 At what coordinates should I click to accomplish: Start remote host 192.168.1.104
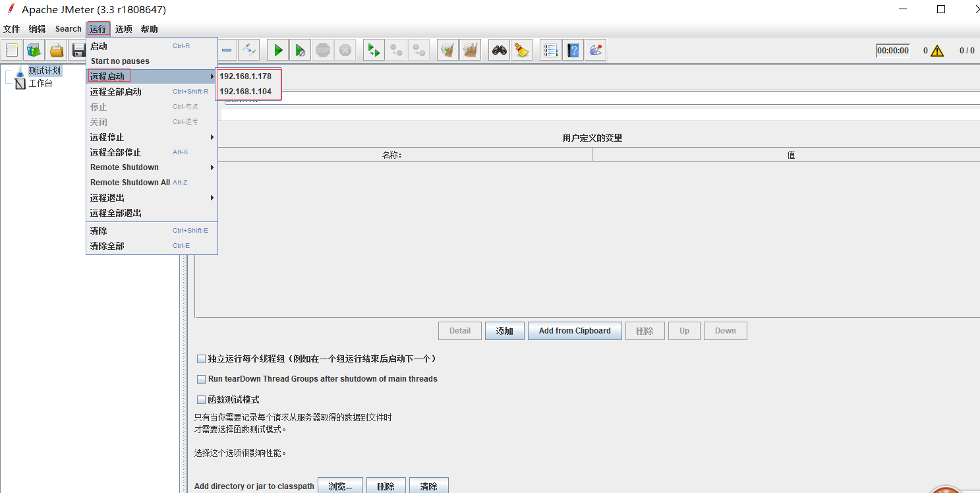tap(248, 92)
